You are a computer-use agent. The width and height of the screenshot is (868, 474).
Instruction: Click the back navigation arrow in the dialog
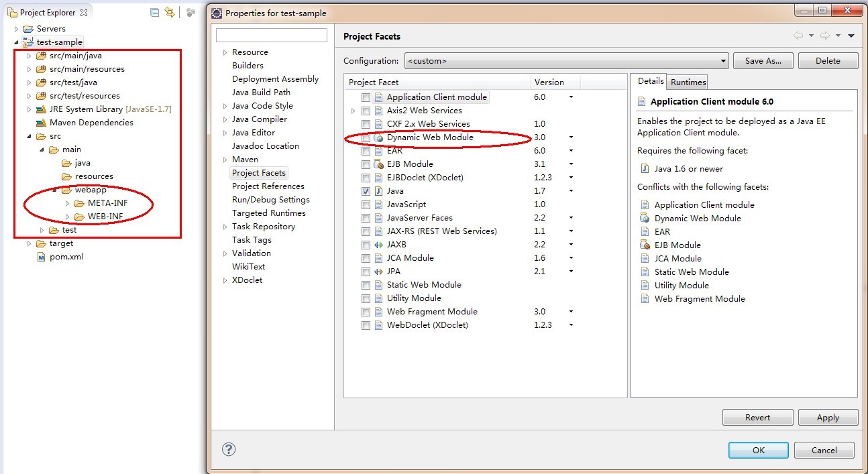(798, 35)
